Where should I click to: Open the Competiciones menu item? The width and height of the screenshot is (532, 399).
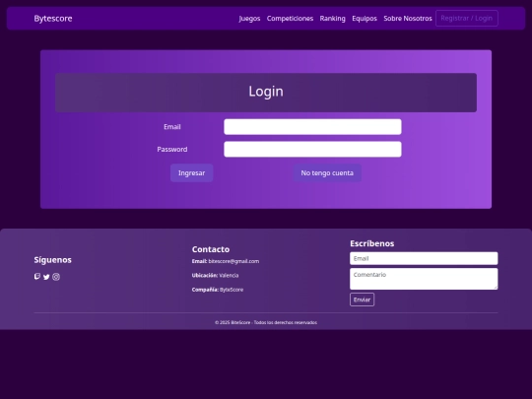(x=290, y=19)
